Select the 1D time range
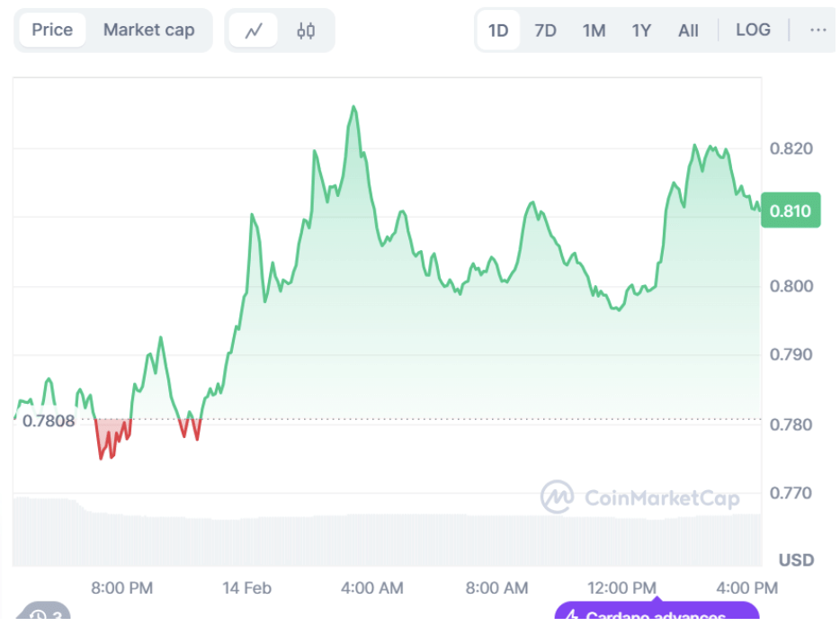The height and width of the screenshot is (635, 840). point(498,31)
